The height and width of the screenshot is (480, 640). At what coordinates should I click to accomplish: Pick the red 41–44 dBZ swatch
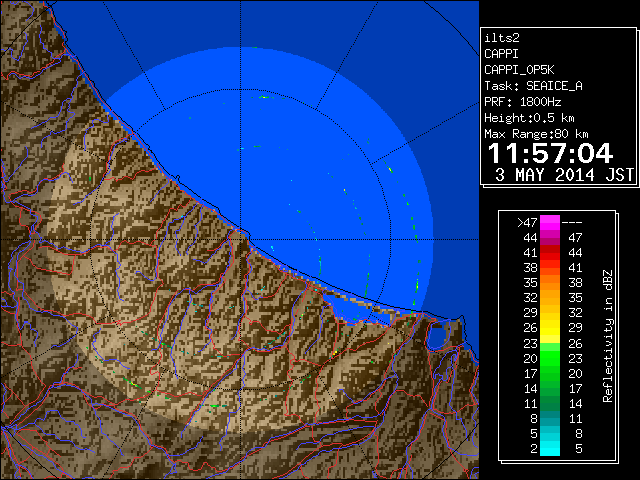click(550, 253)
